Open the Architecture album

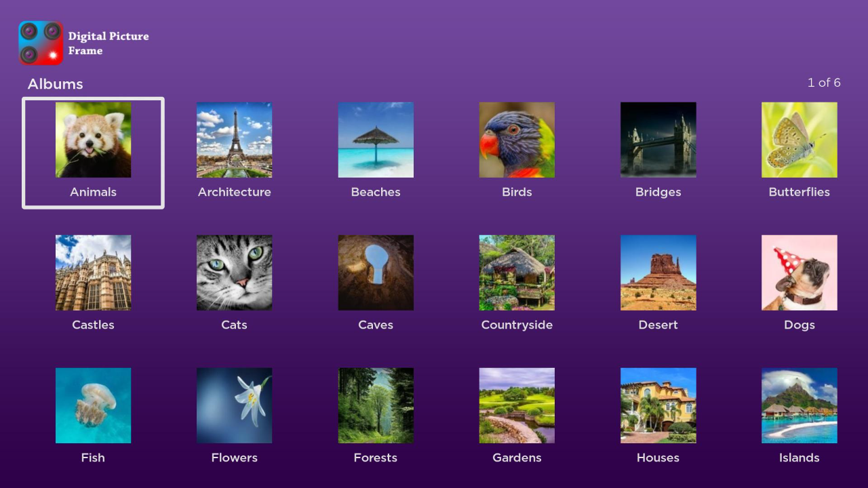[234, 140]
